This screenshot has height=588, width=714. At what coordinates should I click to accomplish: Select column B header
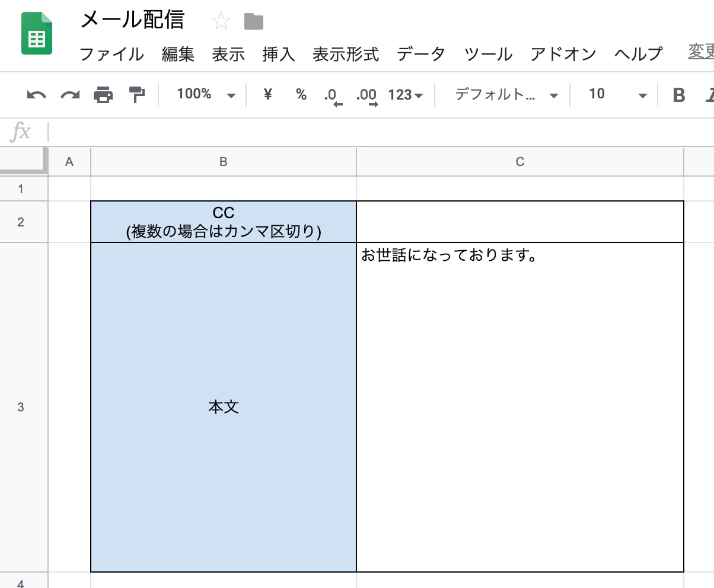(224, 162)
